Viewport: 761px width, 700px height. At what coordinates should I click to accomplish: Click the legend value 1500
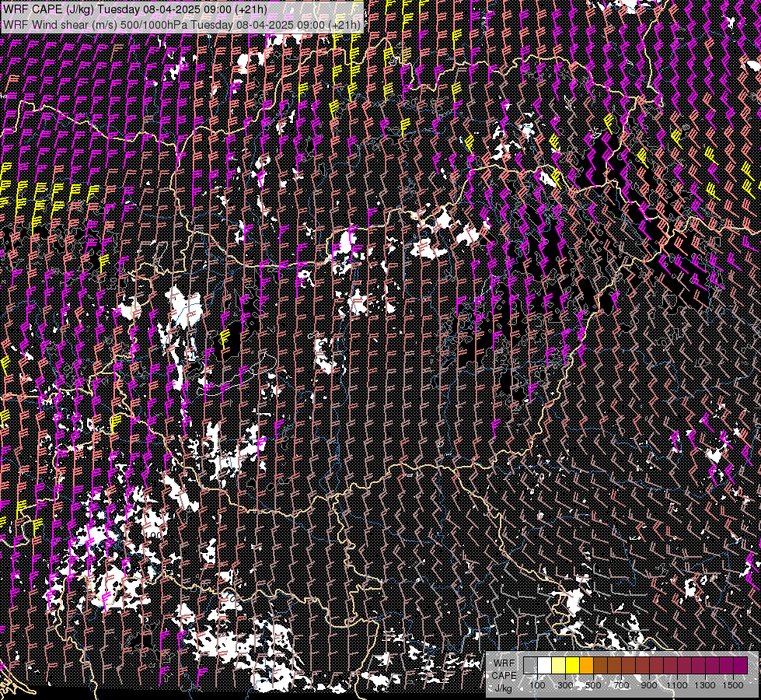[733, 685]
